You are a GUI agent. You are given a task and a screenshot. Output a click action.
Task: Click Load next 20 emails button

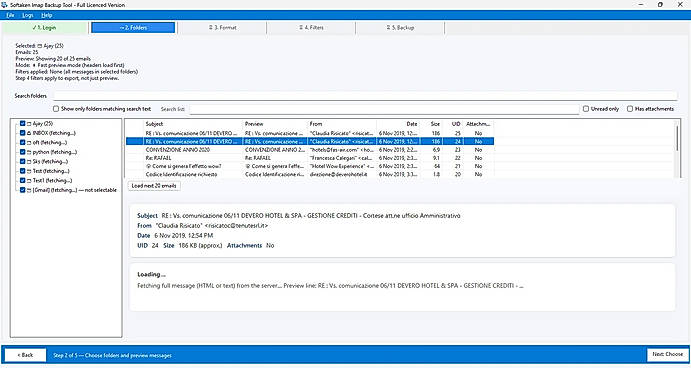point(154,186)
